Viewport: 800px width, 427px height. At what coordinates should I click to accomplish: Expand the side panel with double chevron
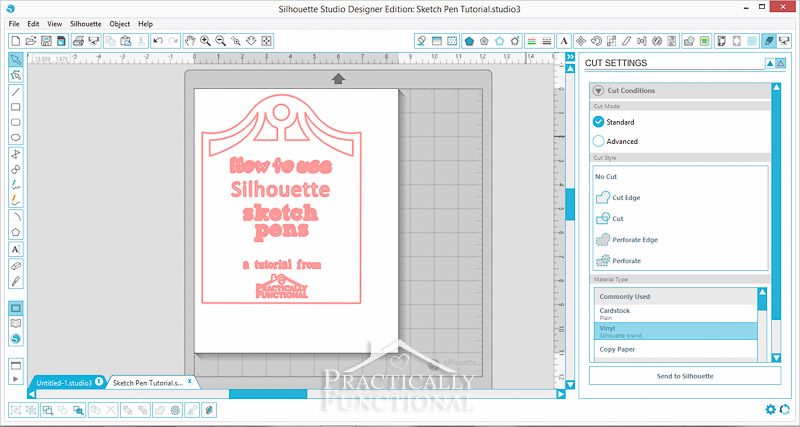pos(570,57)
